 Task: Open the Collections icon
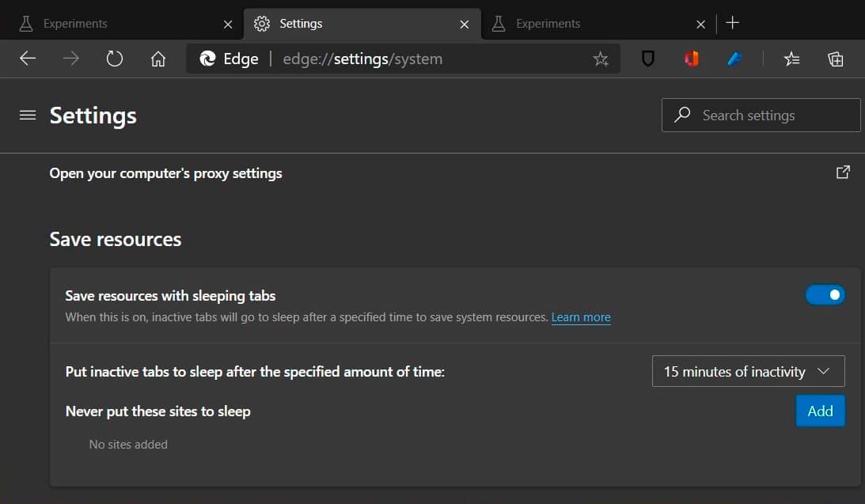835,59
